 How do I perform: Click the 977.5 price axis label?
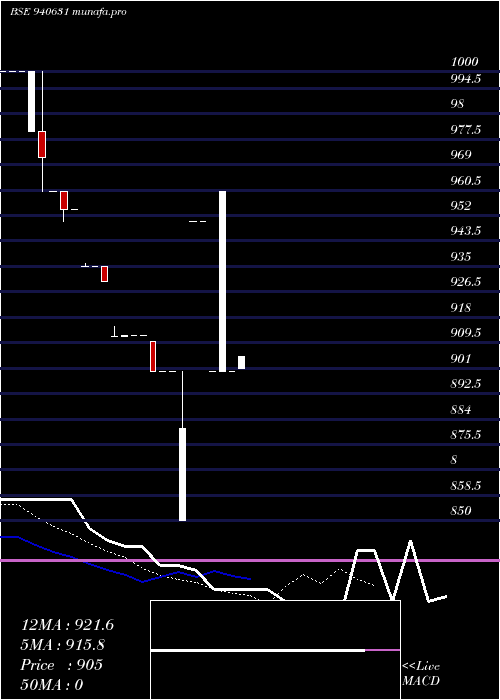coord(466,130)
